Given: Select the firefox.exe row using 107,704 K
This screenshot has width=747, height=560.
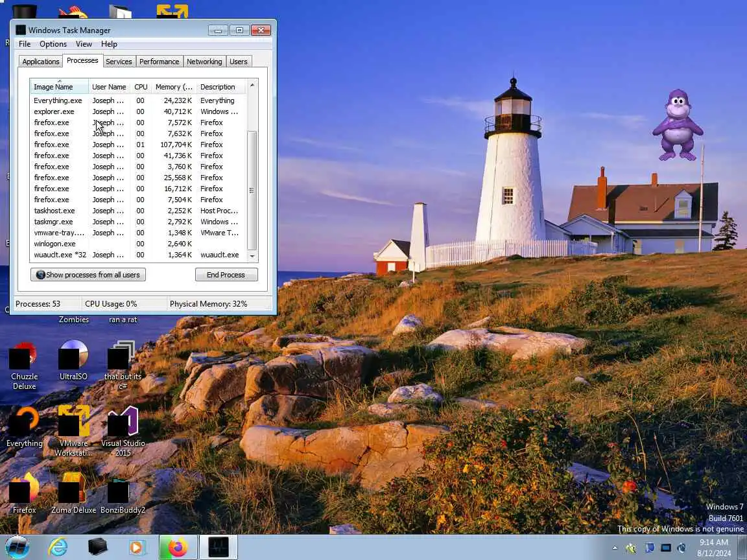Looking at the screenshot, I should pyautogui.click(x=138, y=145).
